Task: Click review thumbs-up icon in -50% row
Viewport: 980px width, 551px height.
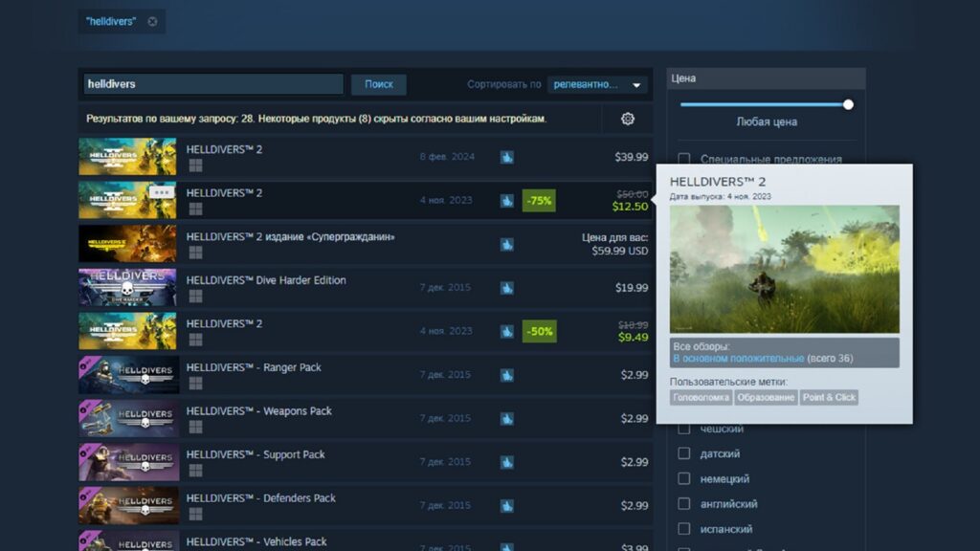Action: (x=507, y=332)
